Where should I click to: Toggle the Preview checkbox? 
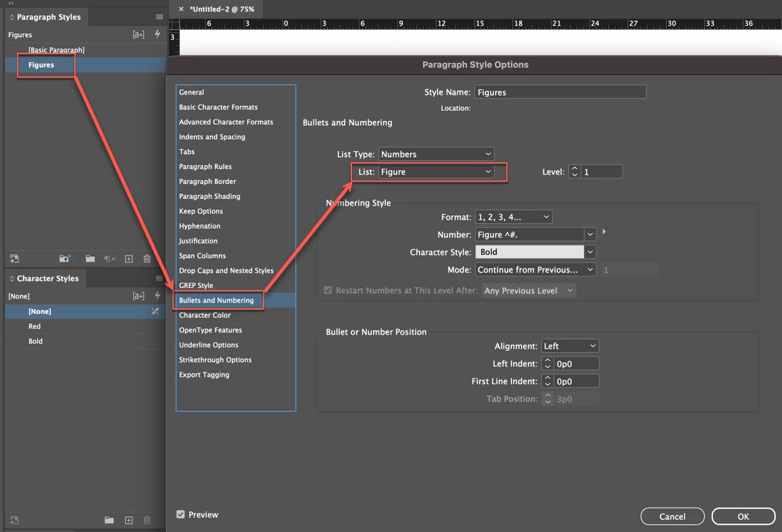(x=180, y=514)
